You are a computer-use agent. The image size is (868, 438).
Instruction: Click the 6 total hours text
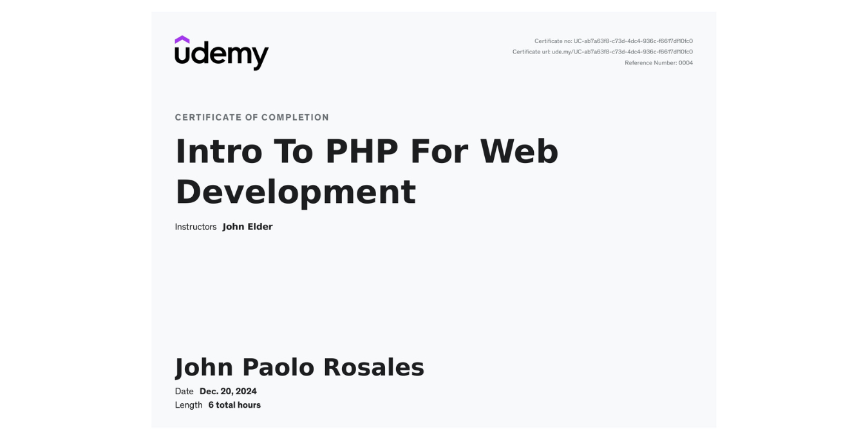click(234, 405)
